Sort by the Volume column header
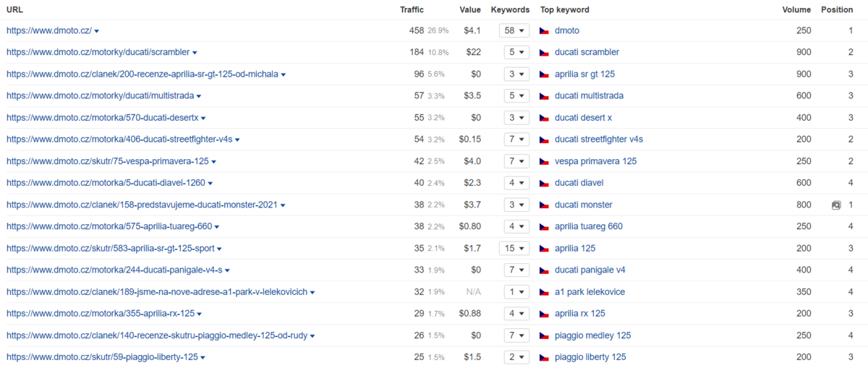This screenshot has width=868, height=368. [796, 10]
